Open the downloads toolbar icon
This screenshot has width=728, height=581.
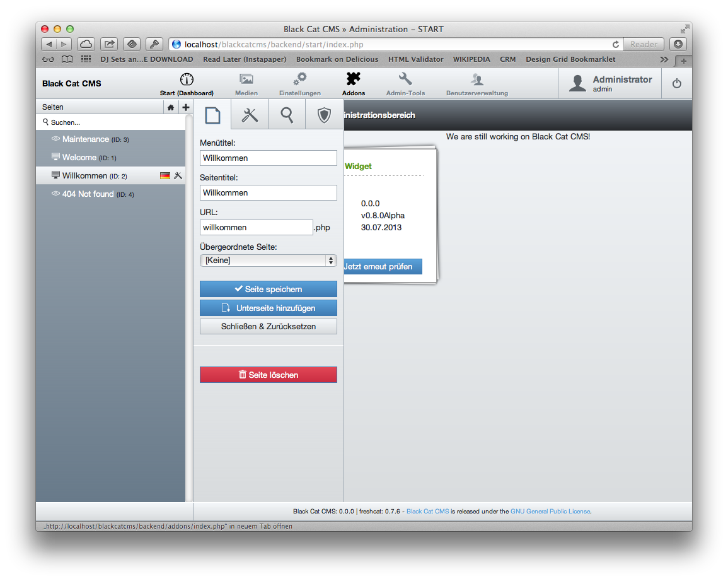(x=678, y=44)
